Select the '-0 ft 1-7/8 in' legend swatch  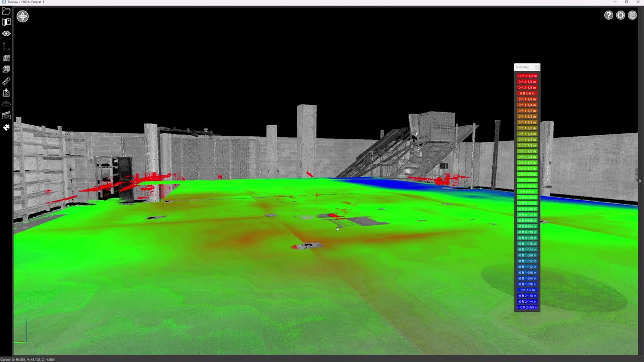(527, 284)
